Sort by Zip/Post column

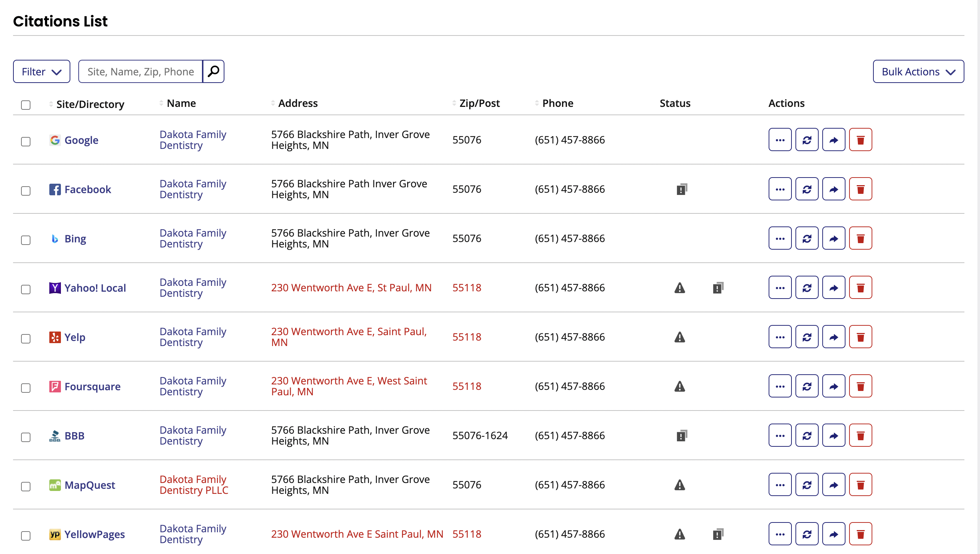pos(476,103)
